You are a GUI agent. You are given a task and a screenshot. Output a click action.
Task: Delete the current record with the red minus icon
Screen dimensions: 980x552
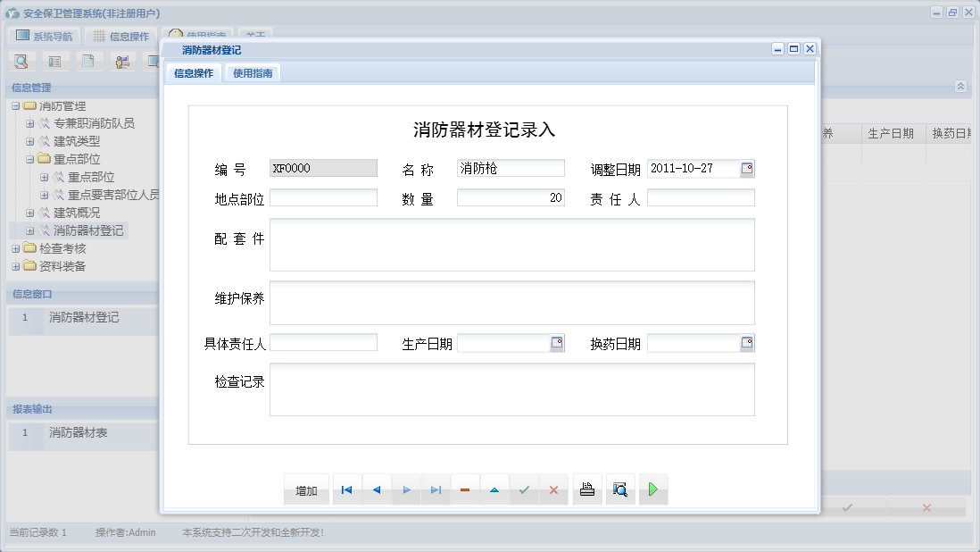coord(465,489)
